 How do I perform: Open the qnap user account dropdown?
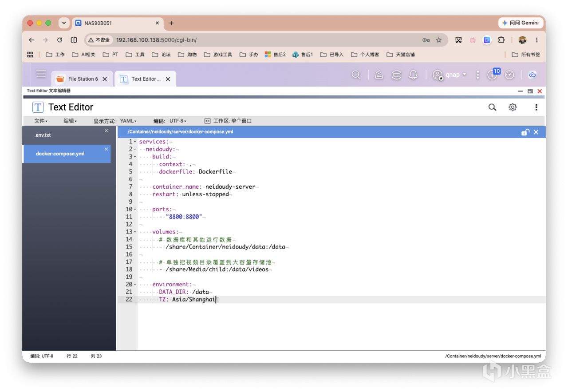pyautogui.click(x=450, y=75)
